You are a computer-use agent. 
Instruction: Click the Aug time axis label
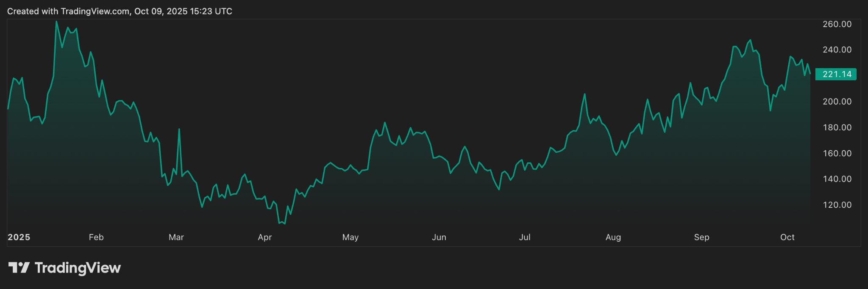[x=613, y=237]
